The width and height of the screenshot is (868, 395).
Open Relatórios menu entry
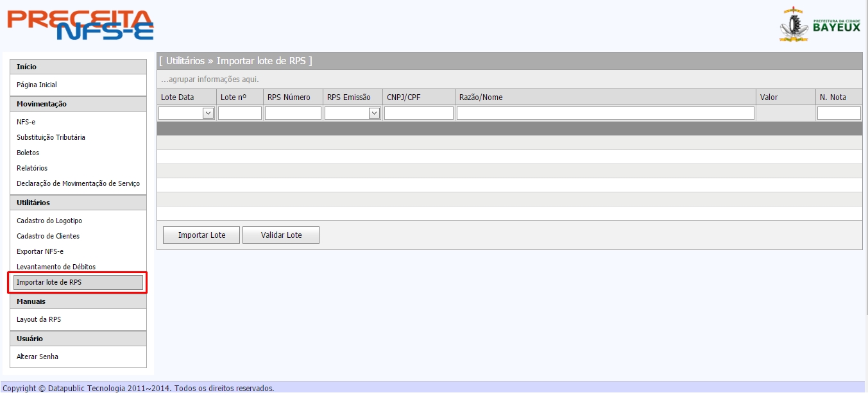pyautogui.click(x=32, y=168)
